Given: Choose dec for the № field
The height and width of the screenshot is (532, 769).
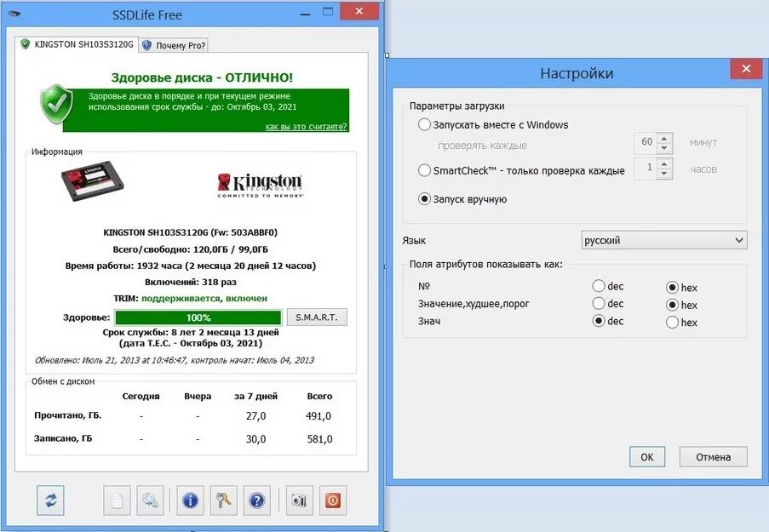Looking at the screenshot, I should click(599, 286).
